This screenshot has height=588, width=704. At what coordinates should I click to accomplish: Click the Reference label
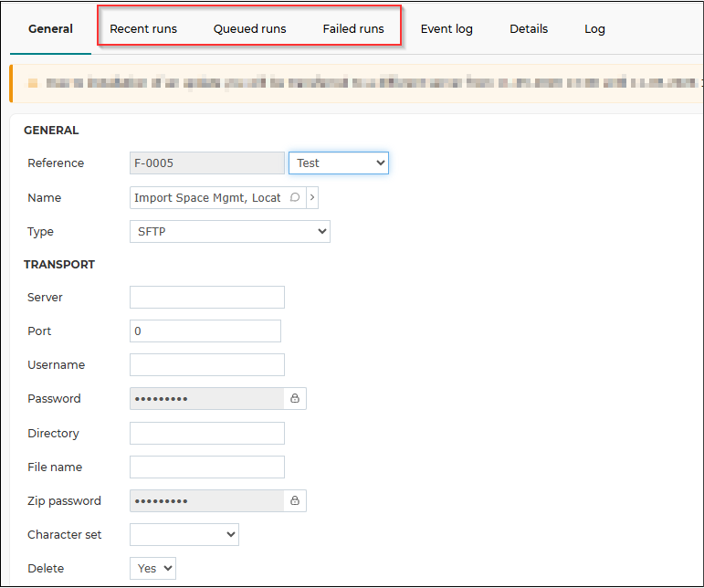(x=56, y=163)
